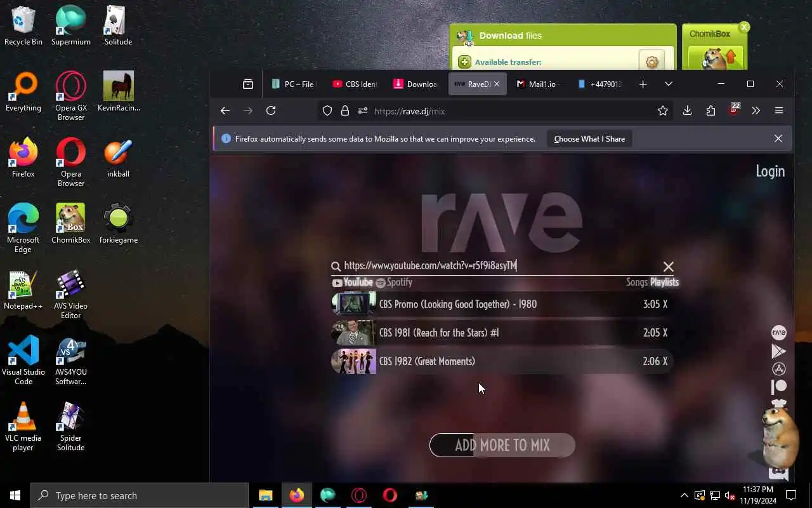Open Firefox hamburger application menu
The height and width of the screenshot is (508, 812).
pos(779,110)
